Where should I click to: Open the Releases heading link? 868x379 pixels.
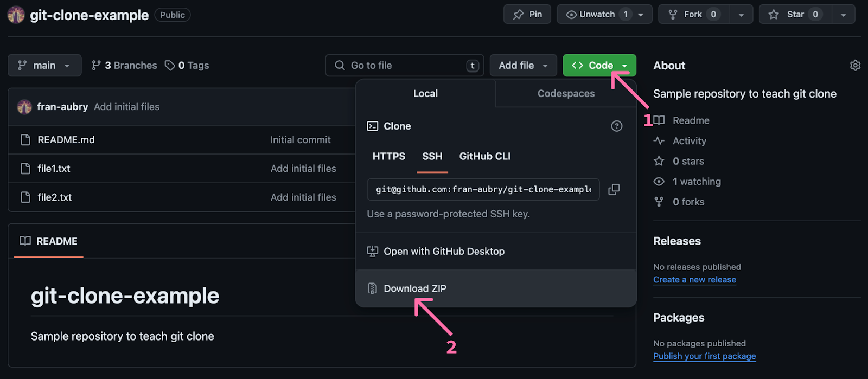pos(677,241)
